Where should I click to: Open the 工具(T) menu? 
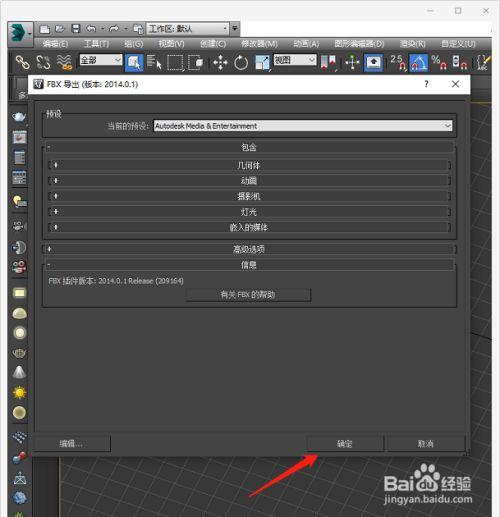pyautogui.click(x=96, y=44)
